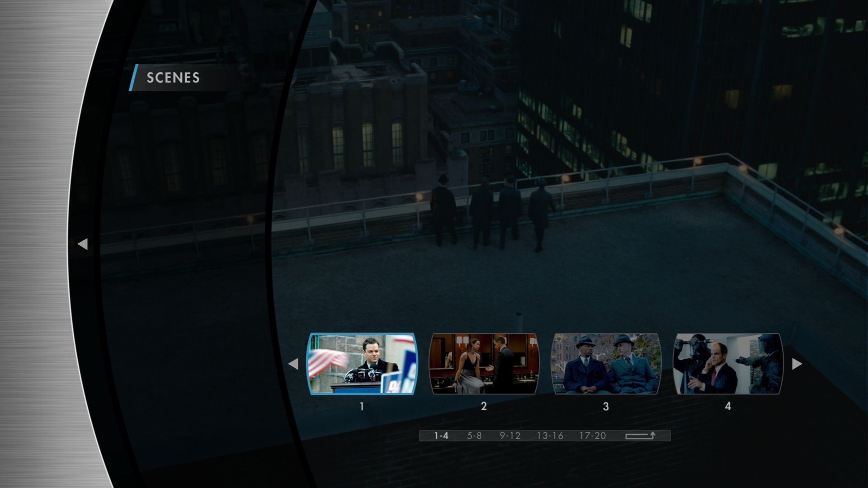The image size is (868, 488).
Task: Switch to scenes page 5-8
Action: [474, 436]
